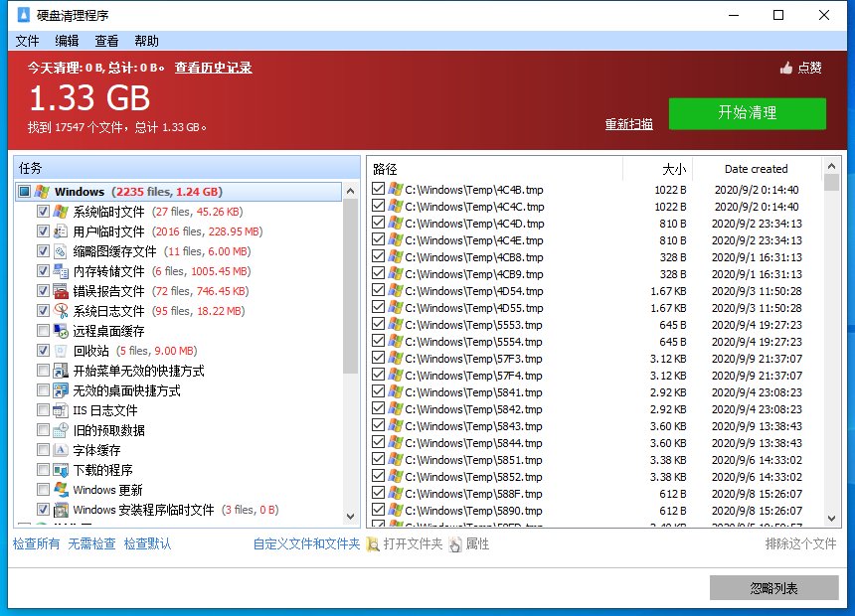Select the 字体缓存 font icon
Image resolution: width=855 pixels, height=616 pixels.
tap(61, 450)
